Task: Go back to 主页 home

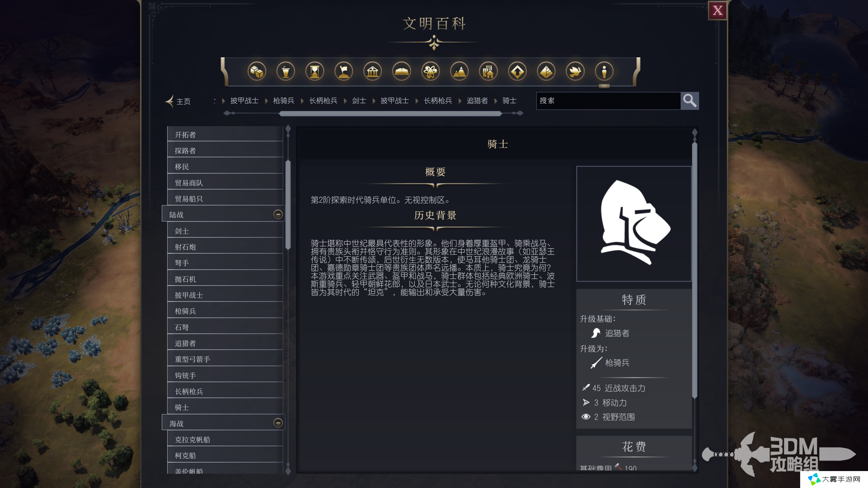Action: click(x=178, y=101)
